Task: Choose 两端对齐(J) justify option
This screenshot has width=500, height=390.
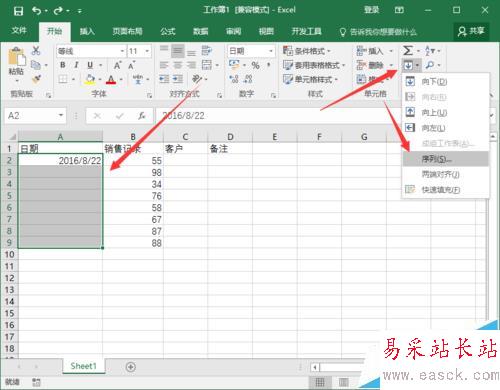Action: (x=445, y=174)
